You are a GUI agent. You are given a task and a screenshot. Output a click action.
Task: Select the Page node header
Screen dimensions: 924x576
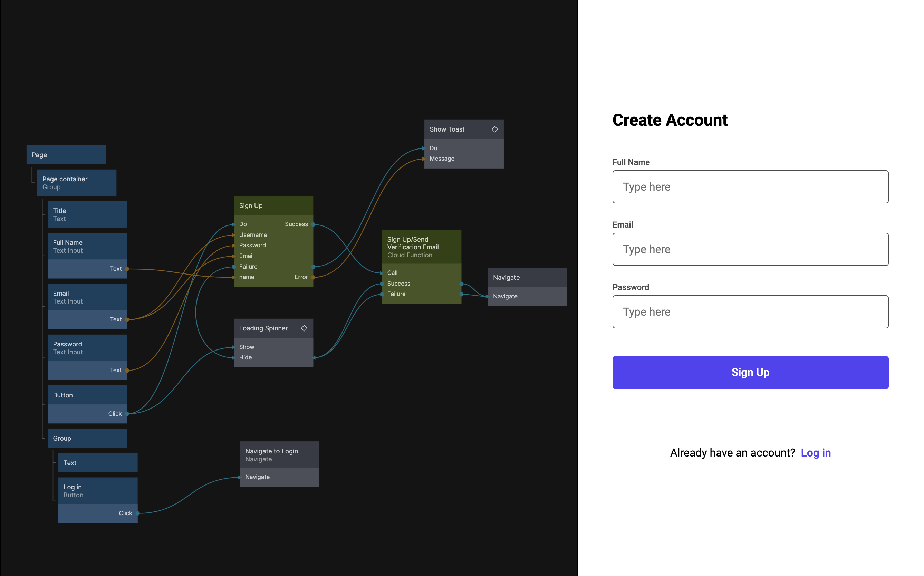66,155
